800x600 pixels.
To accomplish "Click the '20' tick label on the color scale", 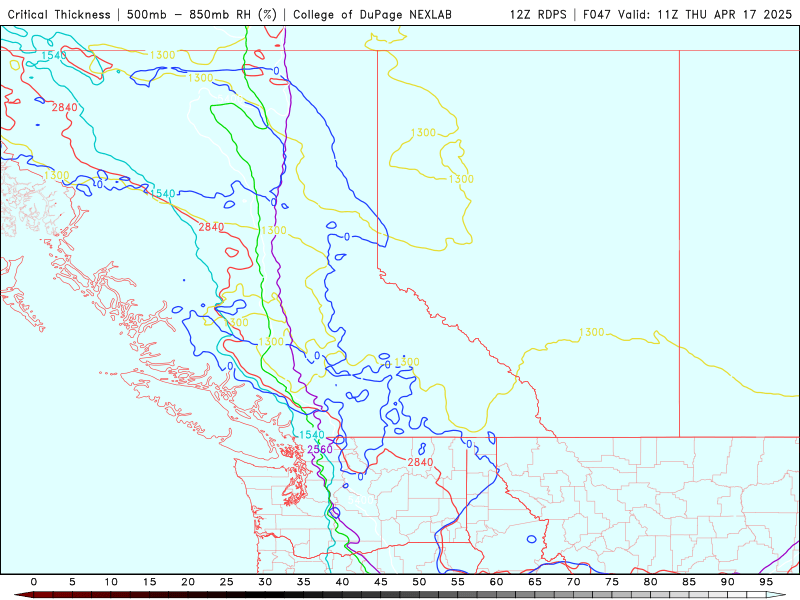I will click(188, 582).
